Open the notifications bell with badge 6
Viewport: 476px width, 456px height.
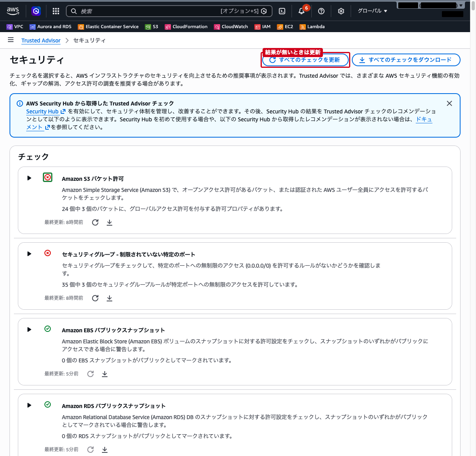tap(301, 11)
